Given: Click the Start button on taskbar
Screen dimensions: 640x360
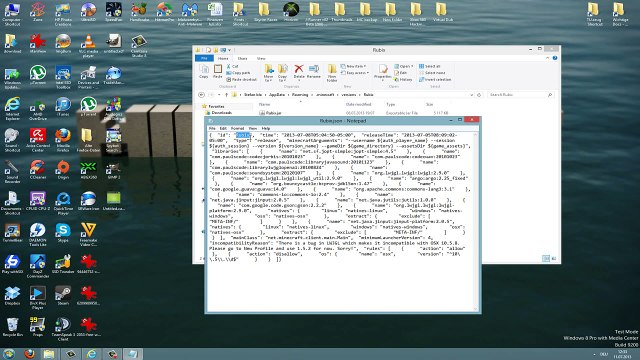Looking at the screenshot, I should [x=9, y=354].
